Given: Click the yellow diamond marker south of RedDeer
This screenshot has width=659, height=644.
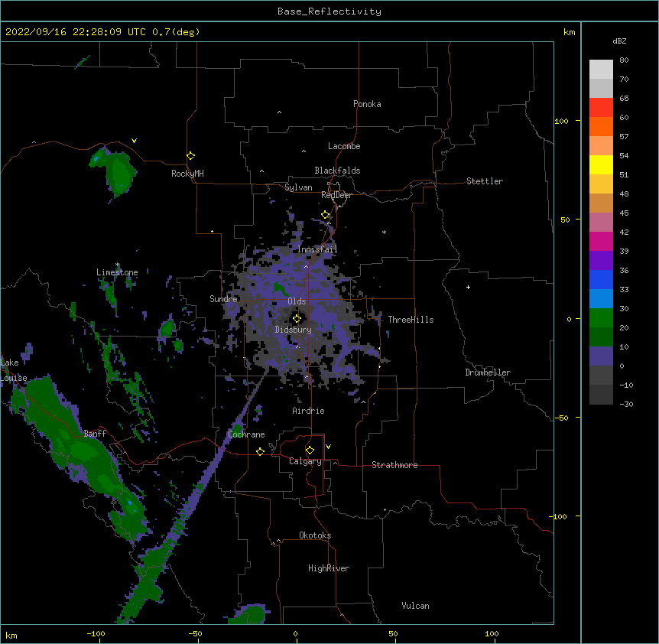Looking at the screenshot, I should 326,215.
